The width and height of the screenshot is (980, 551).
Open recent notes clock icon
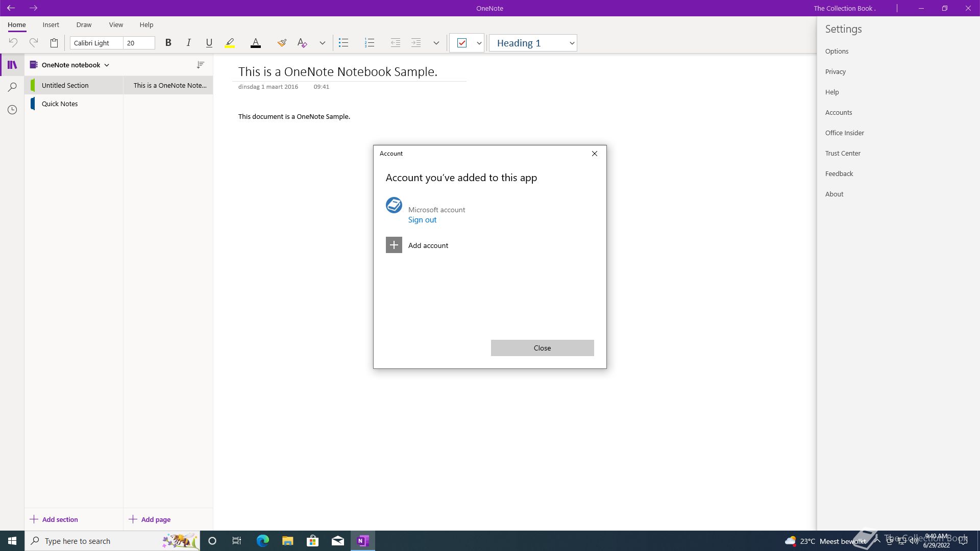12,110
